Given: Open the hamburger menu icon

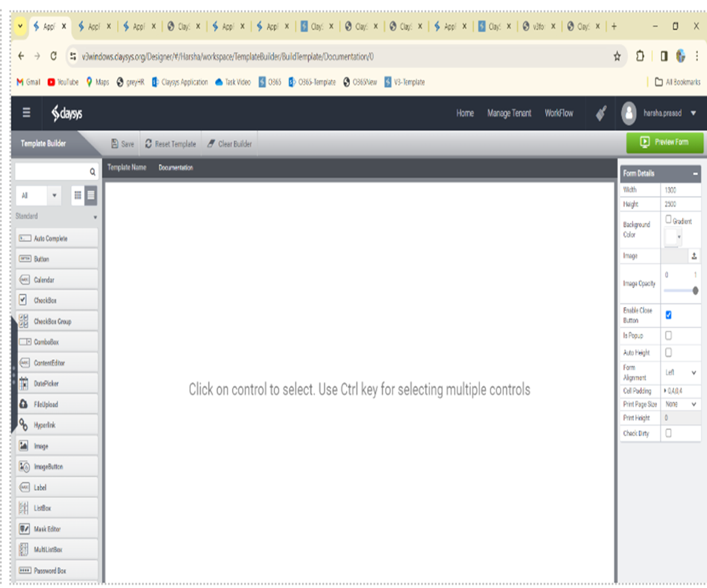Looking at the screenshot, I should (26, 113).
